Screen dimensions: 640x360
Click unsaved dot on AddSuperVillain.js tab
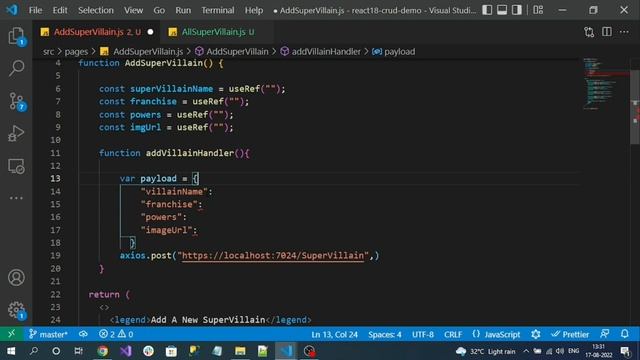pos(151,32)
